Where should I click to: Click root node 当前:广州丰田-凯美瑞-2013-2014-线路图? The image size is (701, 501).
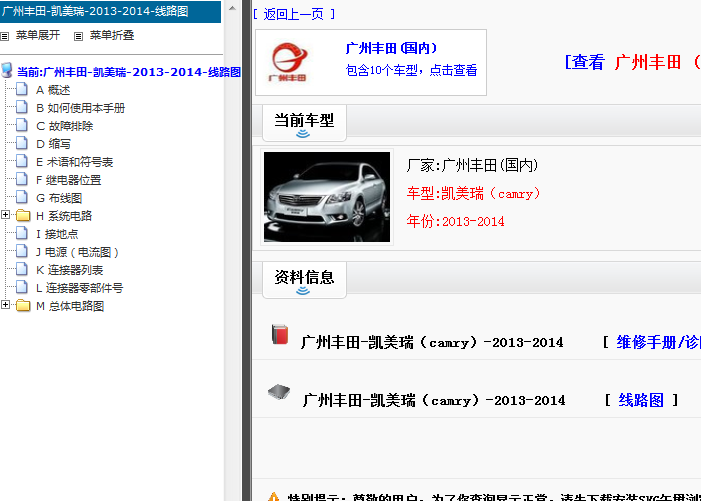129,72
